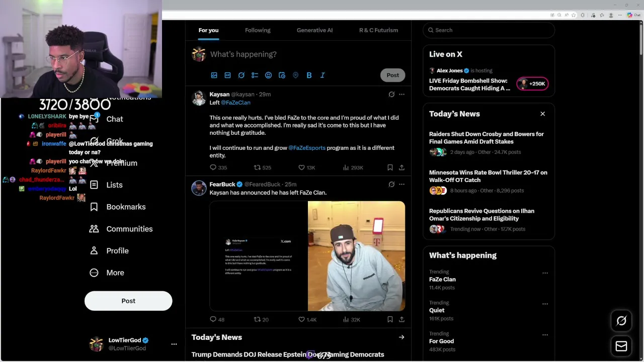Viewport: 644px width, 362px height.
Task: Repost Kaysan's post showing 525 reposts
Action: pos(262,167)
